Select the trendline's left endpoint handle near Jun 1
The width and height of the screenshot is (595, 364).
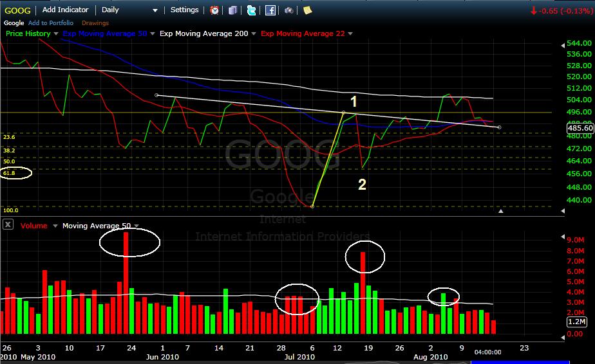[x=156, y=95]
